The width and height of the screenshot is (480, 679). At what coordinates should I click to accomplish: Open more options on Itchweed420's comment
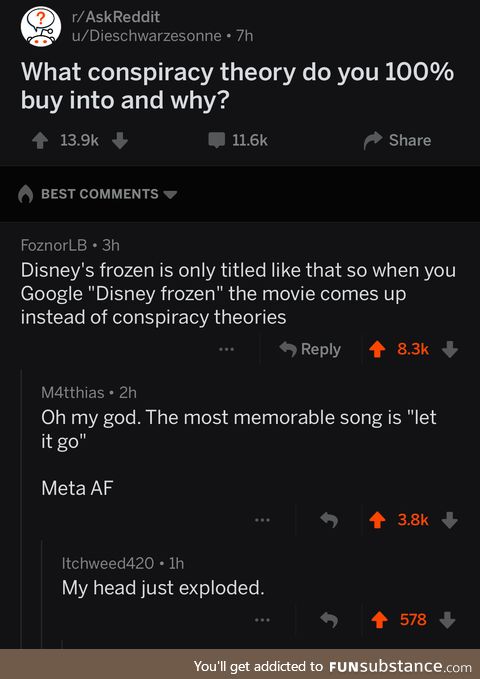pyautogui.click(x=262, y=620)
